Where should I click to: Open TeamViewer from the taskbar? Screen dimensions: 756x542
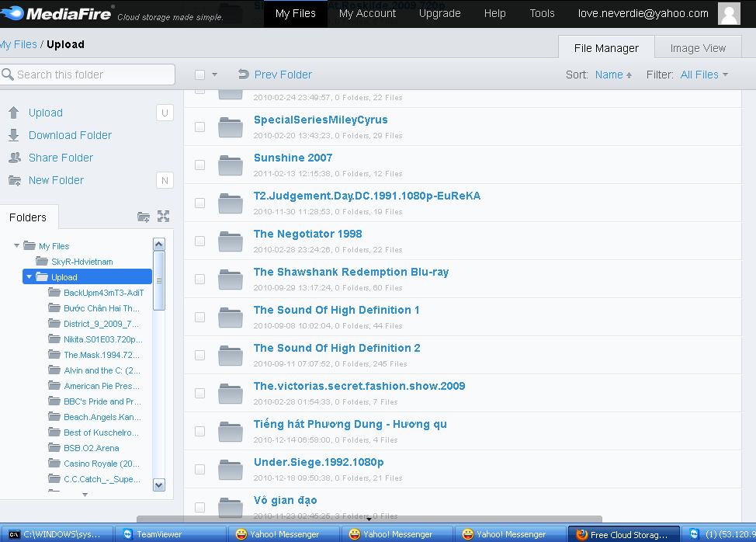(x=170, y=534)
